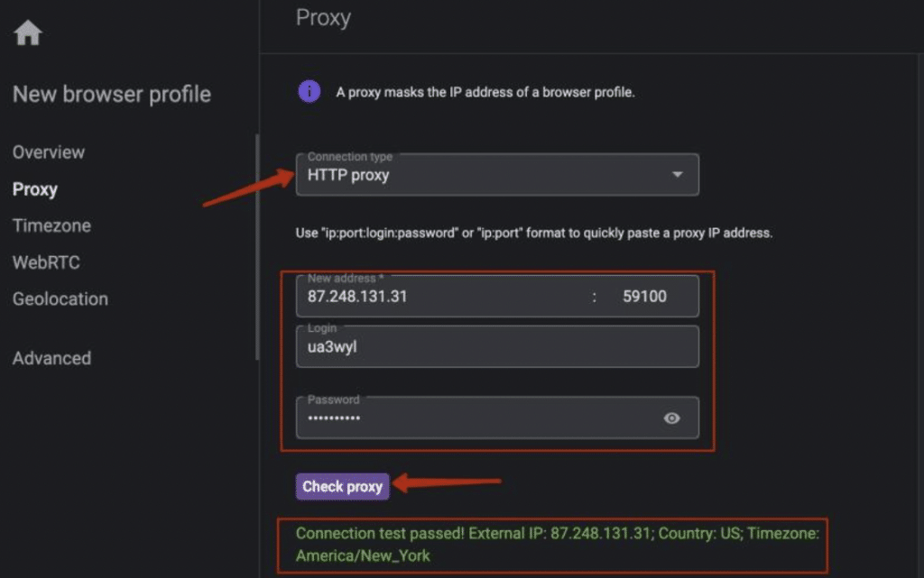Screen dimensions: 924x578
Task: Open the HTTP proxy connection type selector
Action: pyautogui.click(x=497, y=175)
